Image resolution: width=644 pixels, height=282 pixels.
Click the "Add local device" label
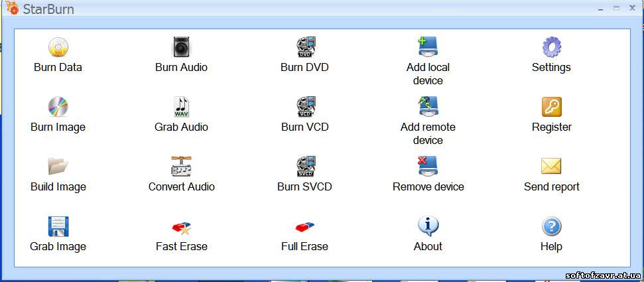click(428, 74)
